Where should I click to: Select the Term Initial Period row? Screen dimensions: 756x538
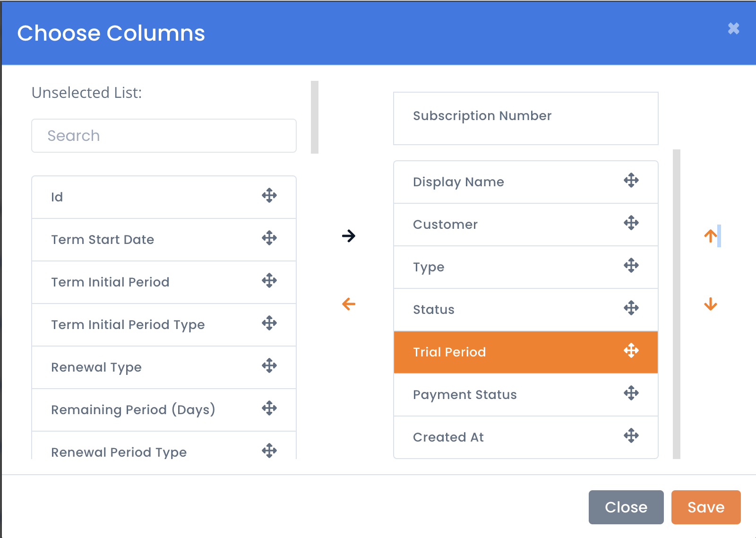click(164, 282)
